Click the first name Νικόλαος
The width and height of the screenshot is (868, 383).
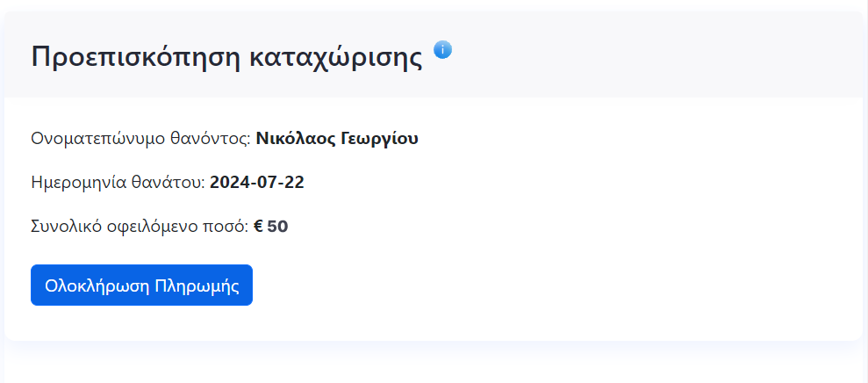click(x=292, y=139)
